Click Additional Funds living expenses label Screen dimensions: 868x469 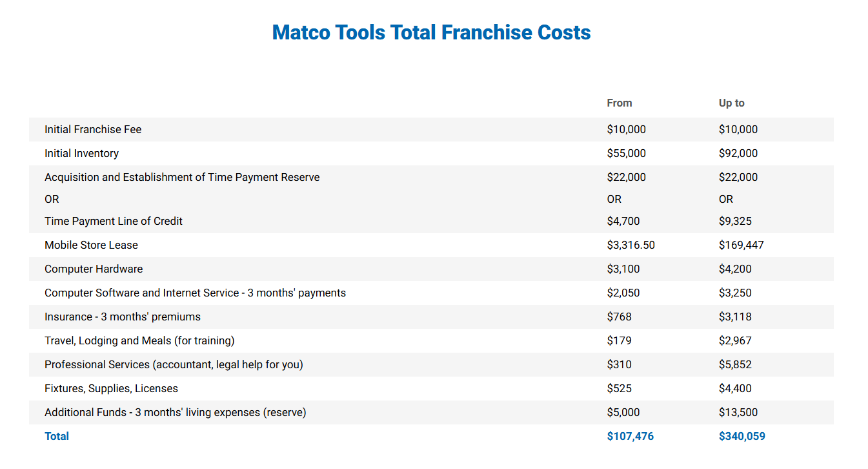(x=176, y=412)
